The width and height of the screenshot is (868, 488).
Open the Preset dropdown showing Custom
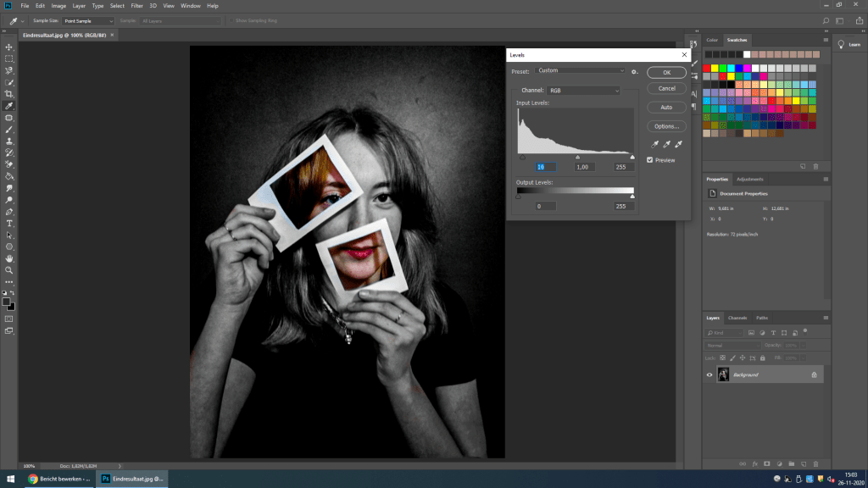pos(581,71)
